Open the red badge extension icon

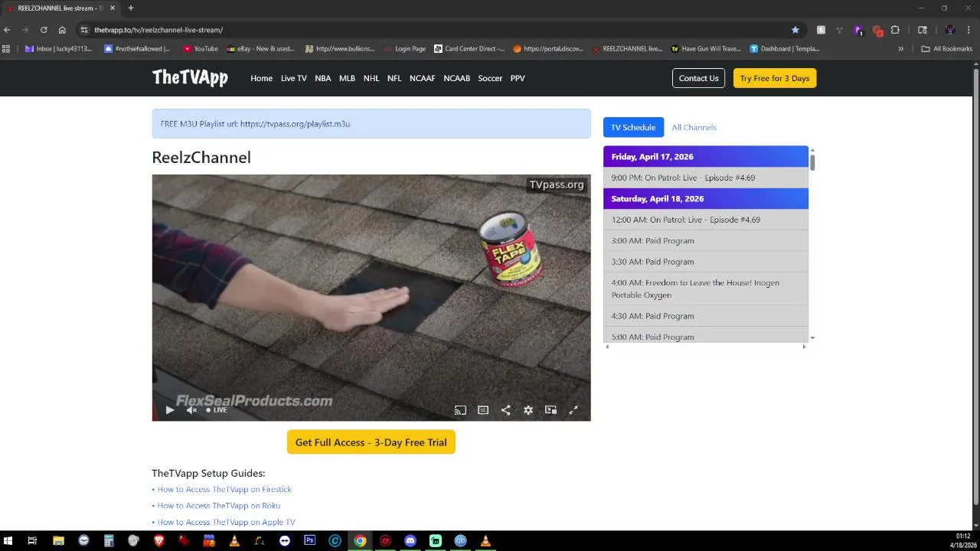[x=877, y=31]
